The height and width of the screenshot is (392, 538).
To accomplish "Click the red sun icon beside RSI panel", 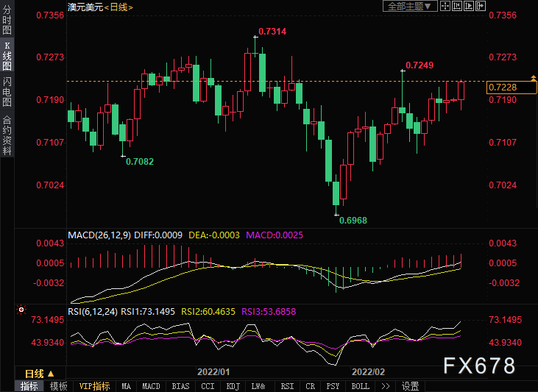I will (x=21, y=310).
